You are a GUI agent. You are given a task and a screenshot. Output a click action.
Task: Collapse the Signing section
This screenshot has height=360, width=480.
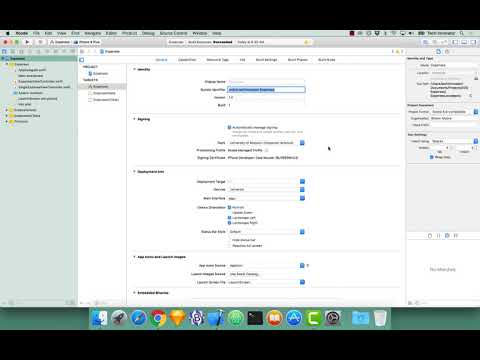[x=134, y=119]
